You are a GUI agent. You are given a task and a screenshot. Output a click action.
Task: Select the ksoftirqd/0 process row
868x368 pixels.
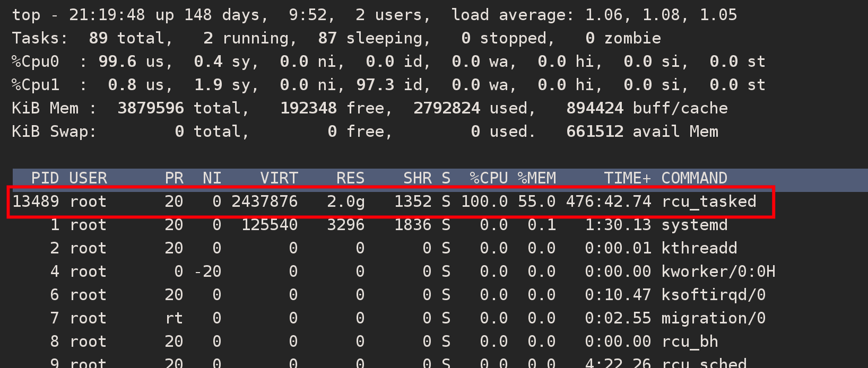point(713,295)
